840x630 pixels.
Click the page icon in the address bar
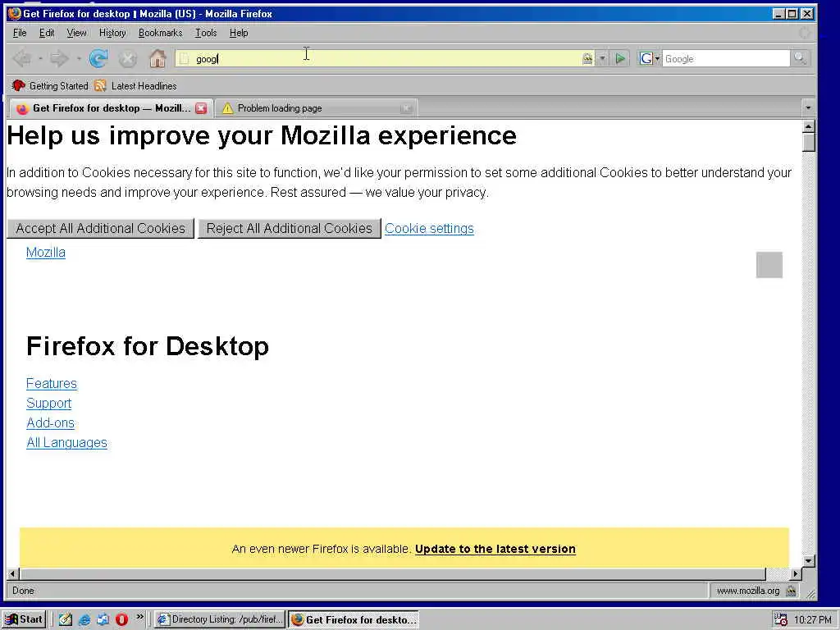click(x=185, y=59)
